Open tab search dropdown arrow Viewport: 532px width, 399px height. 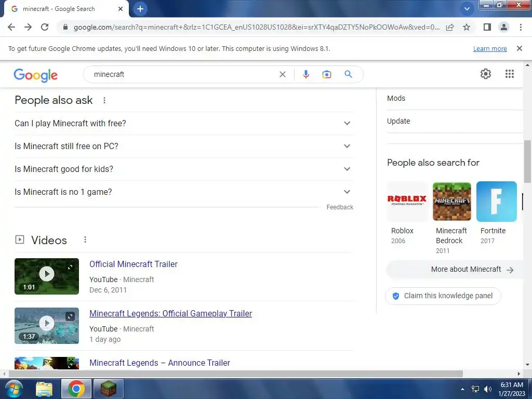tap(467, 9)
